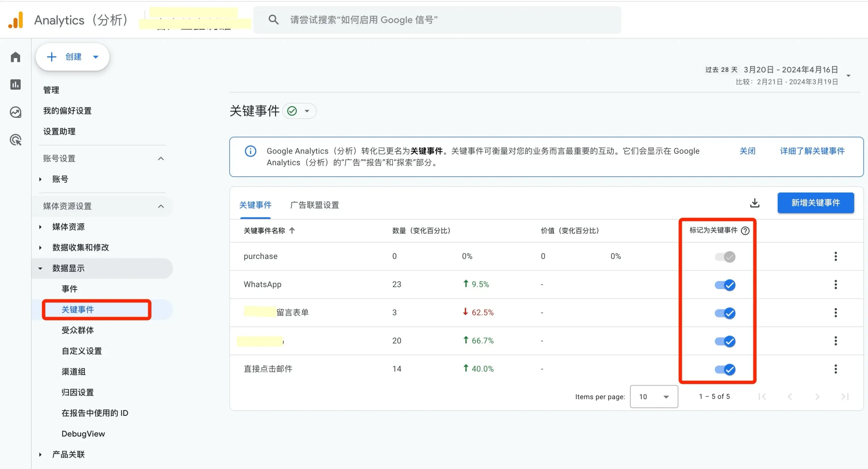Open 设置助理 page
The width and height of the screenshot is (868, 469).
coord(59,132)
